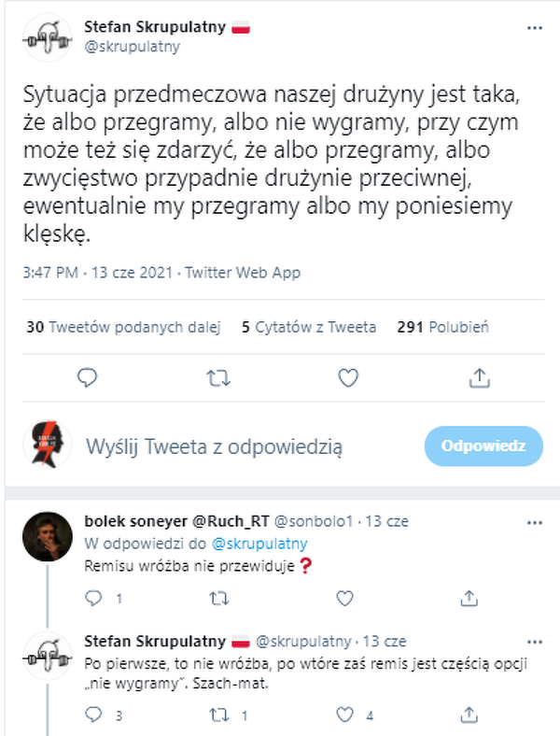Click the "Wyślij Tweeta z odpowiedzią" field
560x736 pixels.
[215, 447]
